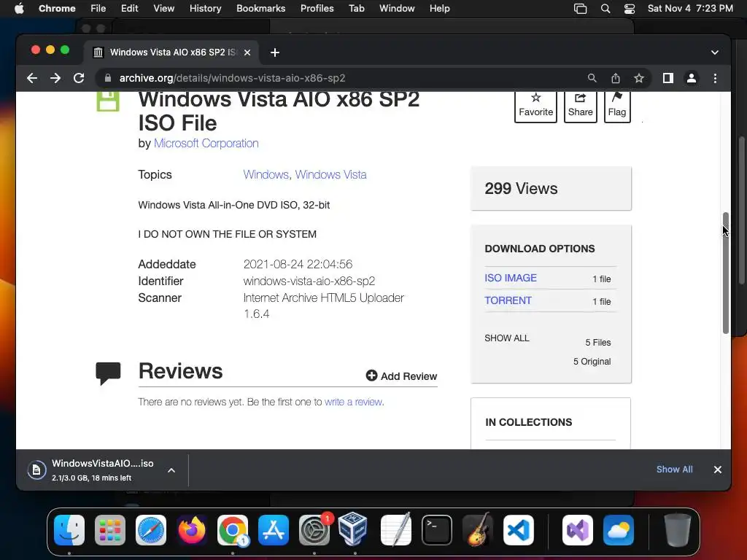Open Visual Studio Code from the Dock
The width and height of the screenshot is (747, 560).
519,530
